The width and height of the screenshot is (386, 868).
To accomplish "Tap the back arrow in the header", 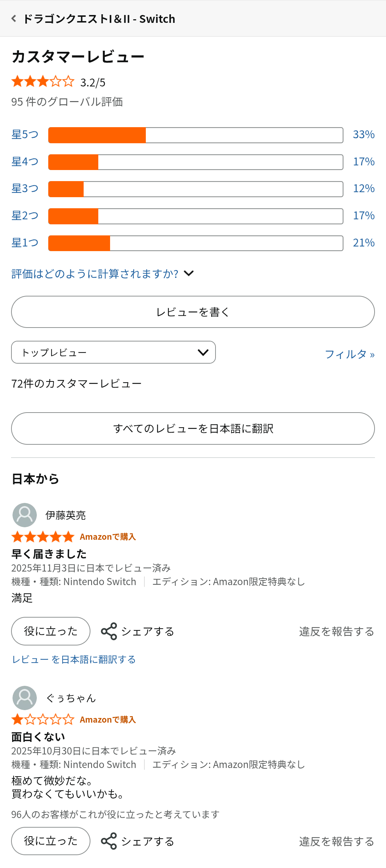I will click(14, 19).
